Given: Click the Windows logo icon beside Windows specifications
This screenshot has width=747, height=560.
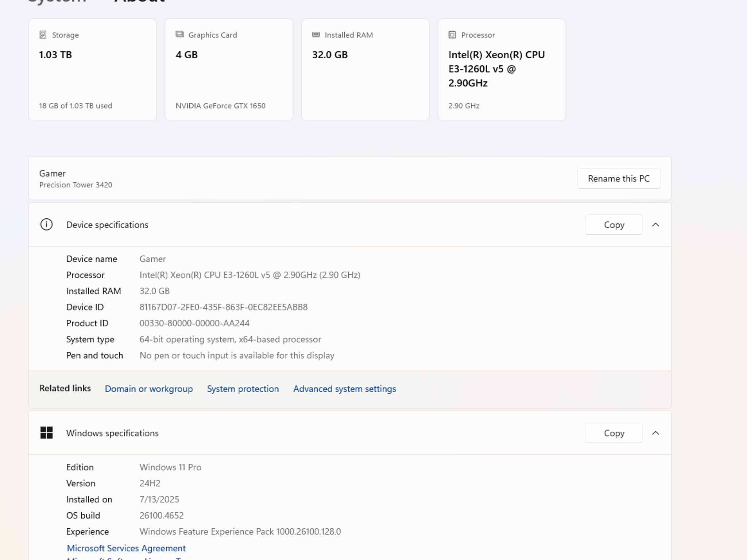Looking at the screenshot, I should (46, 433).
